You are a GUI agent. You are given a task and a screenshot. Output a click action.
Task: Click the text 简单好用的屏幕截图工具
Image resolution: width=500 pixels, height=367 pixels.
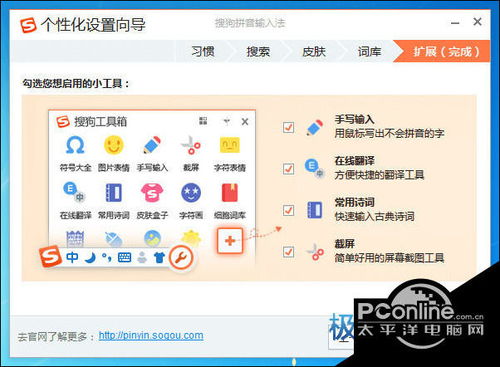point(389,258)
